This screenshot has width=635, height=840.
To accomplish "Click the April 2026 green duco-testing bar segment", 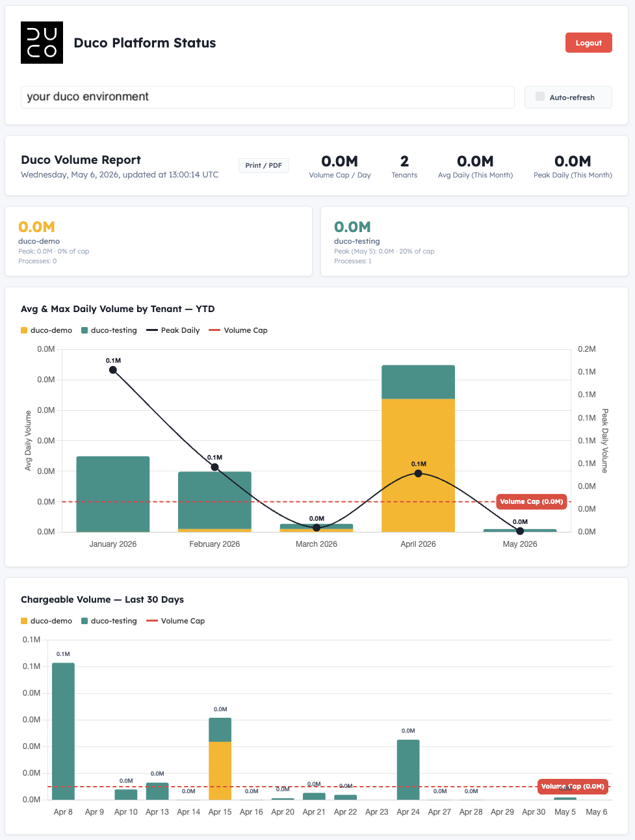I will click(x=418, y=382).
